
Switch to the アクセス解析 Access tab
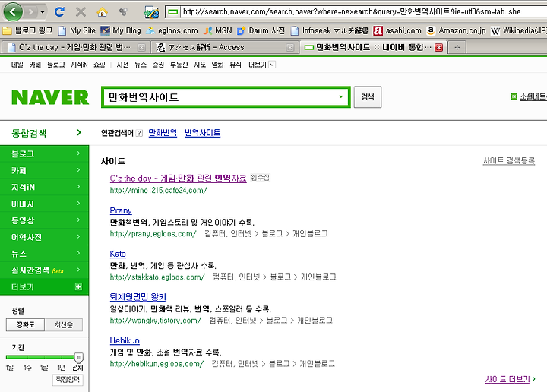(x=223, y=47)
